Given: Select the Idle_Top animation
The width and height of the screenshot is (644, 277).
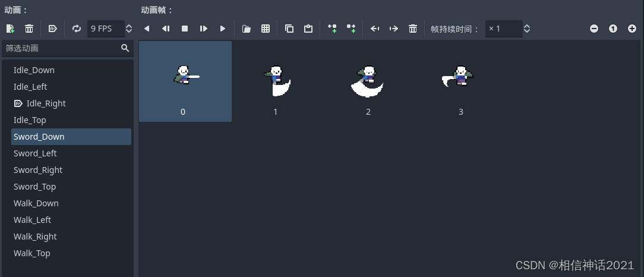Looking at the screenshot, I should point(71,120).
